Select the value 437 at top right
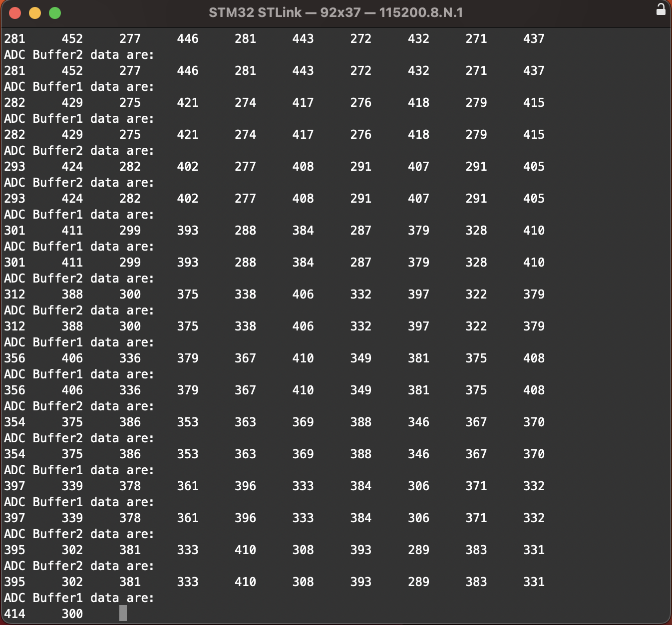Image resolution: width=672 pixels, height=625 pixels. (533, 39)
